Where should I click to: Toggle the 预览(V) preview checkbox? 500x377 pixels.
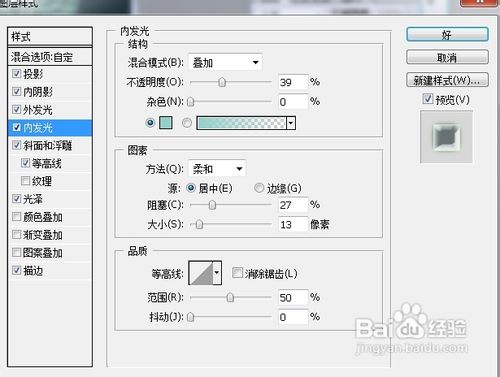[428, 99]
